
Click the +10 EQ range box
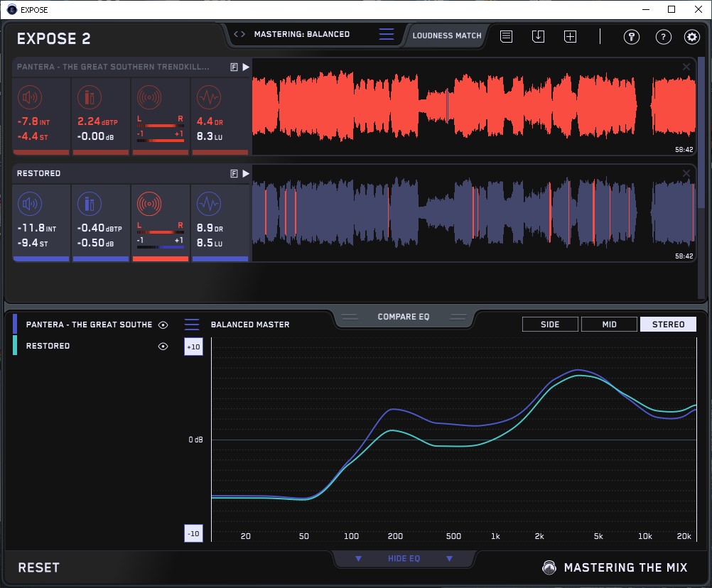click(193, 347)
